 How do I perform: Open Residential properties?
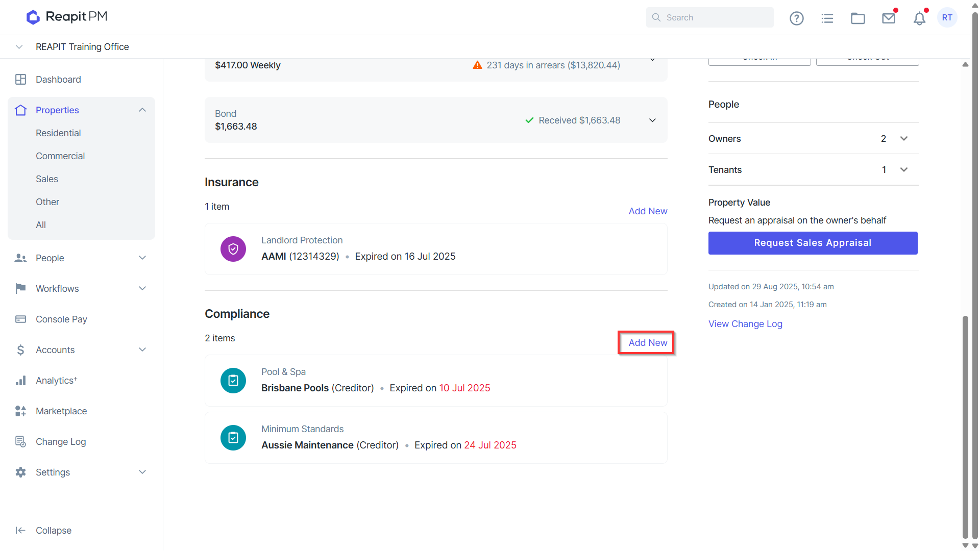point(58,133)
